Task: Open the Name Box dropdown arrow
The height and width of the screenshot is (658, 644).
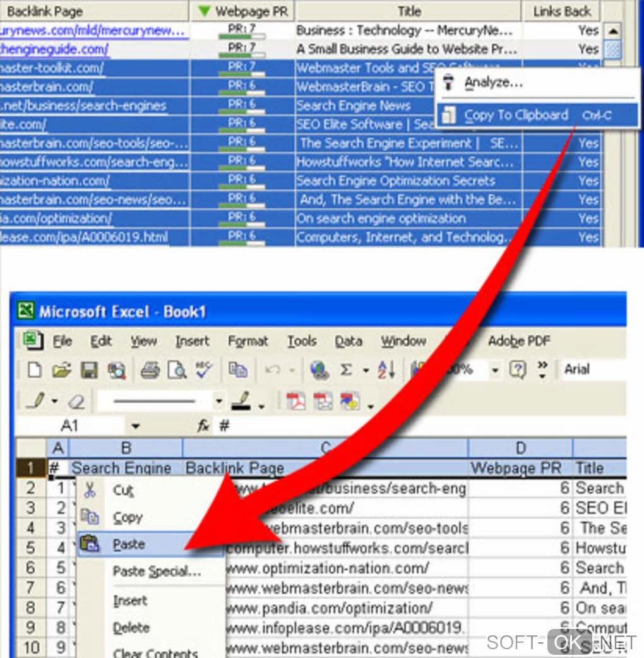Action: point(134,427)
